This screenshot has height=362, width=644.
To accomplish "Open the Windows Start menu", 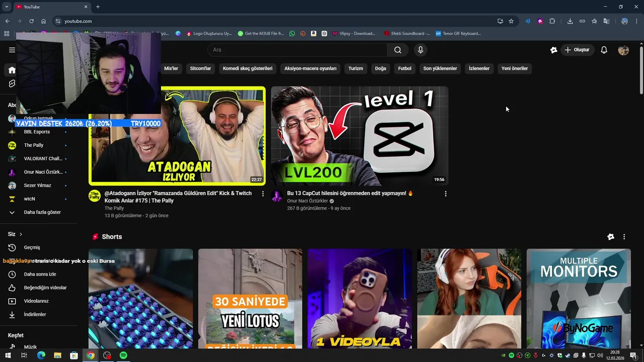I will (x=8, y=355).
